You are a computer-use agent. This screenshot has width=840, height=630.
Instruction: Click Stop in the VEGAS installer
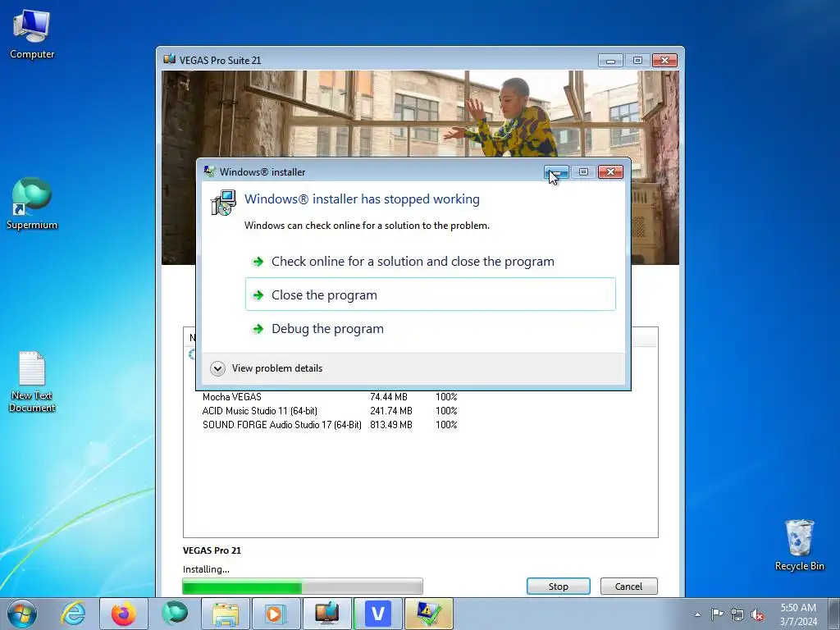click(x=558, y=586)
